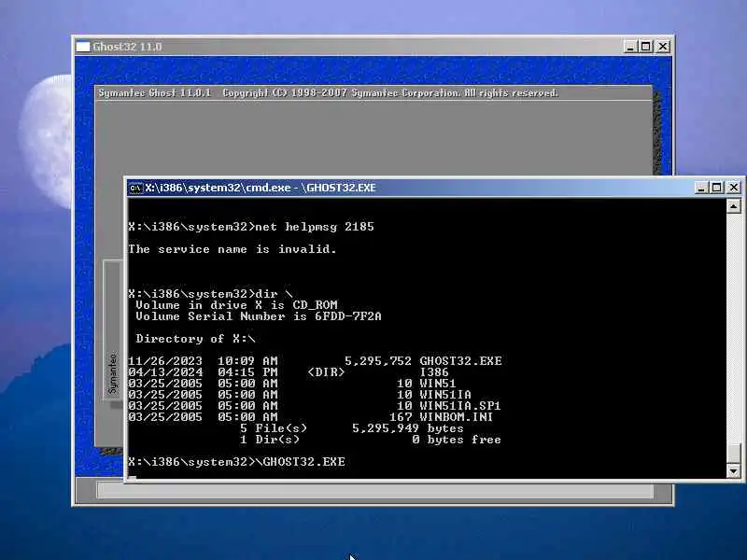Close the Ghost32 11.0 window
Viewport: 747px width, 560px height.
(x=663, y=47)
